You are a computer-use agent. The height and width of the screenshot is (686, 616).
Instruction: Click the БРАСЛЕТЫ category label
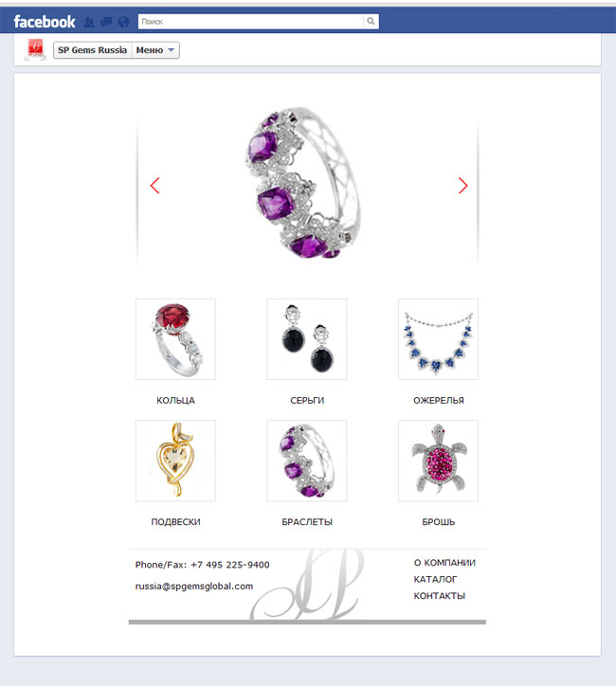(x=307, y=522)
